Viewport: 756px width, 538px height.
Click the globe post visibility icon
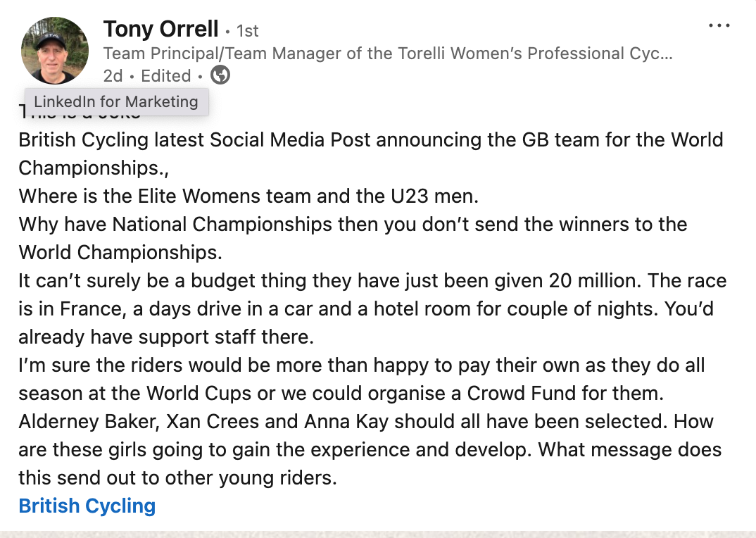tap(220, 75)
